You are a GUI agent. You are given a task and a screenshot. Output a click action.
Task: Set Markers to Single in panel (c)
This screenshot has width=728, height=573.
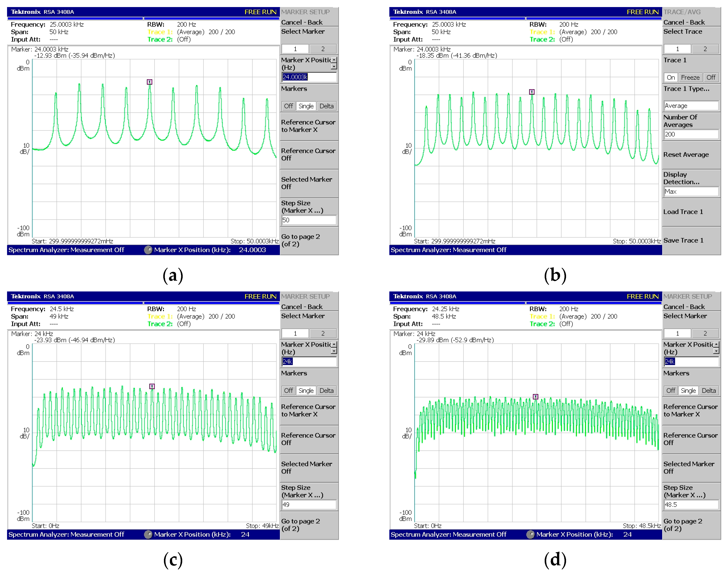click(x=306, y=391)
